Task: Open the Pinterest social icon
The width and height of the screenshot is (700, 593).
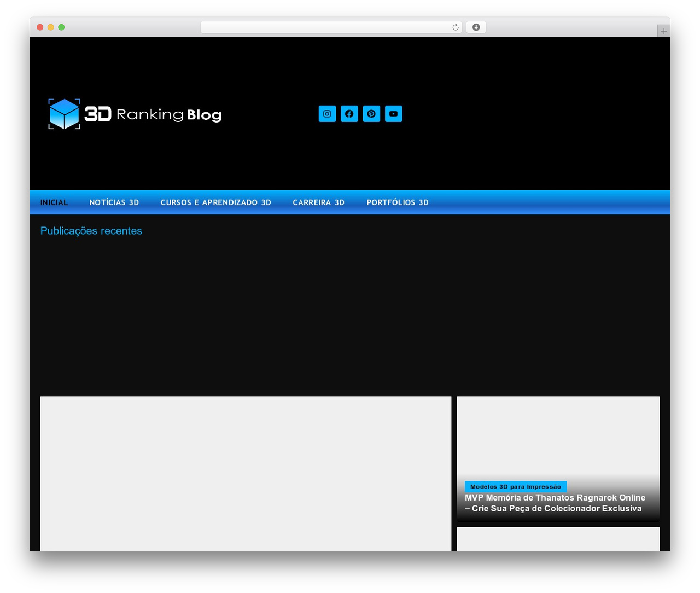Action: click(x=371, y=114)
